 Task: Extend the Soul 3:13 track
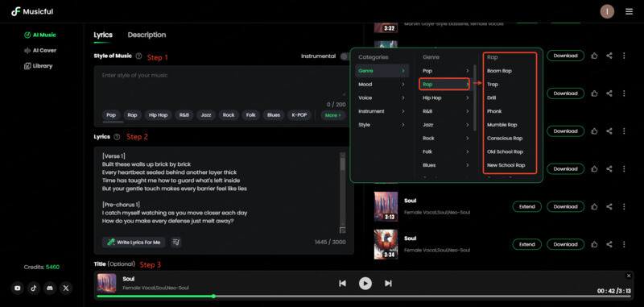point(527,207)
